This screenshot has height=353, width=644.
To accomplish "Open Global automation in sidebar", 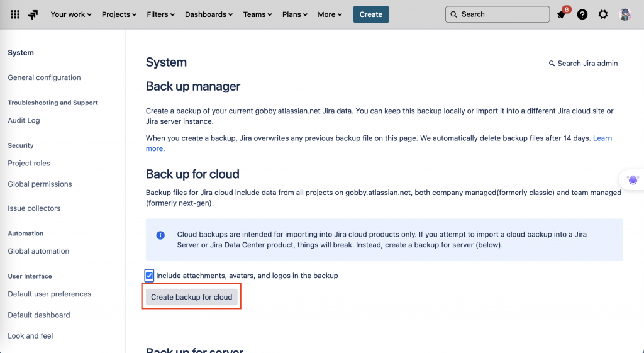I will click(38, 251).
